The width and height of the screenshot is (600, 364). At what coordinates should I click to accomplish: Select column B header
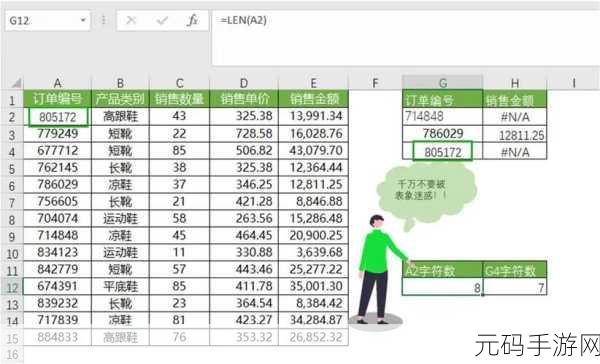click(120, 83)
